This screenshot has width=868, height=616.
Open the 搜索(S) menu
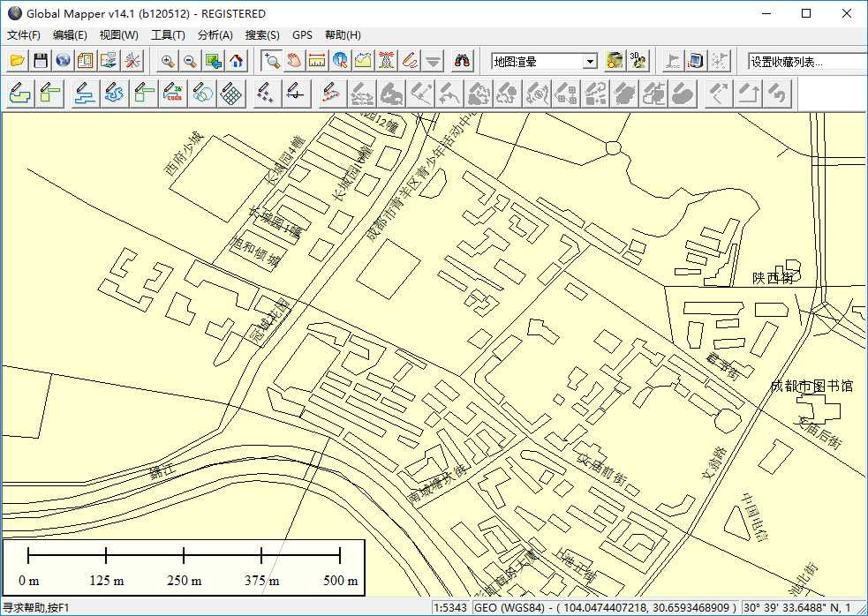click(x=262, y=35)
